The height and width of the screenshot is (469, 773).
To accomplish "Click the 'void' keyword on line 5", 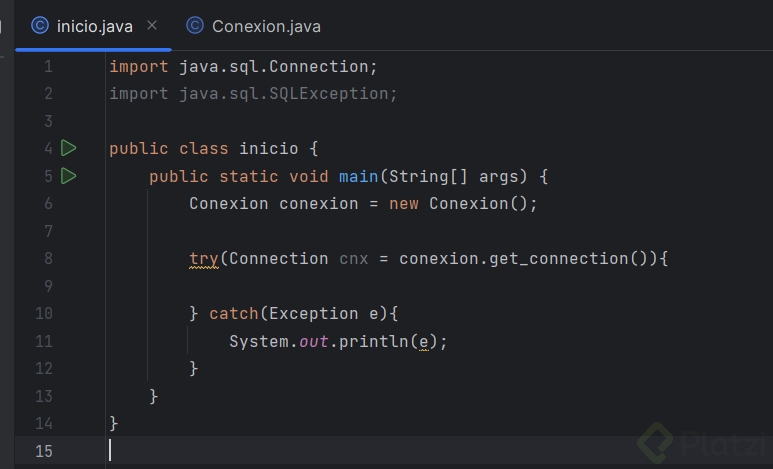I will click(x=309, y=177).
